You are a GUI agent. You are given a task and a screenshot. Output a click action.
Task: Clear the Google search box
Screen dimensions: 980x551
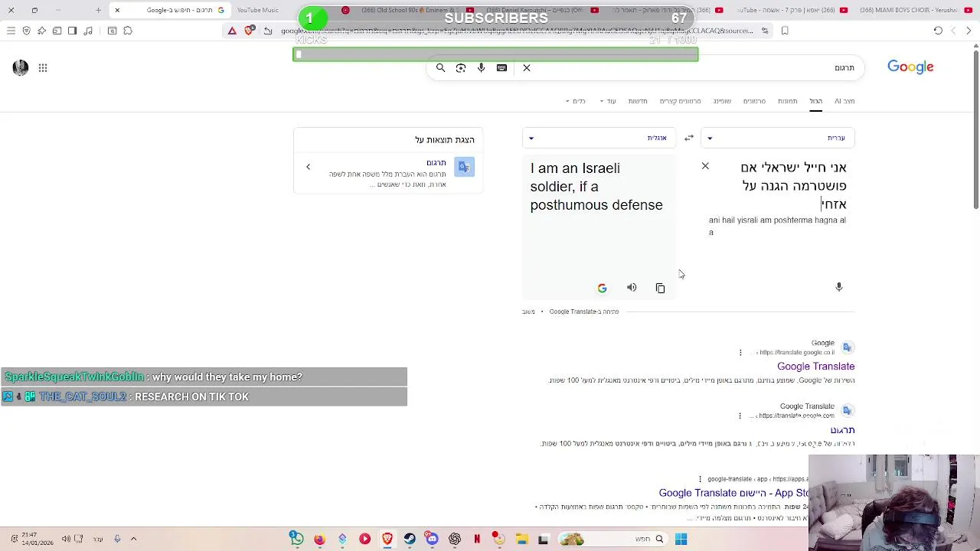[x=527, y=68]
